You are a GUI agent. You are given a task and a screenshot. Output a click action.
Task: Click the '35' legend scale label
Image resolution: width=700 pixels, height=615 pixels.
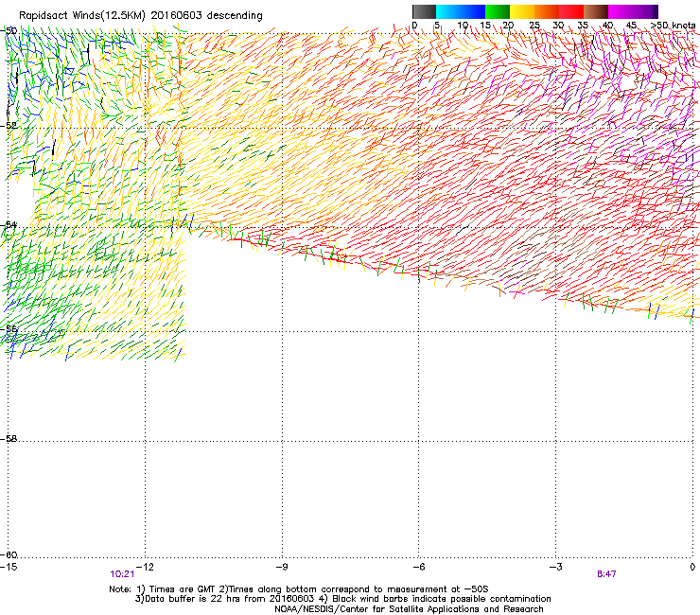[583, 26]
